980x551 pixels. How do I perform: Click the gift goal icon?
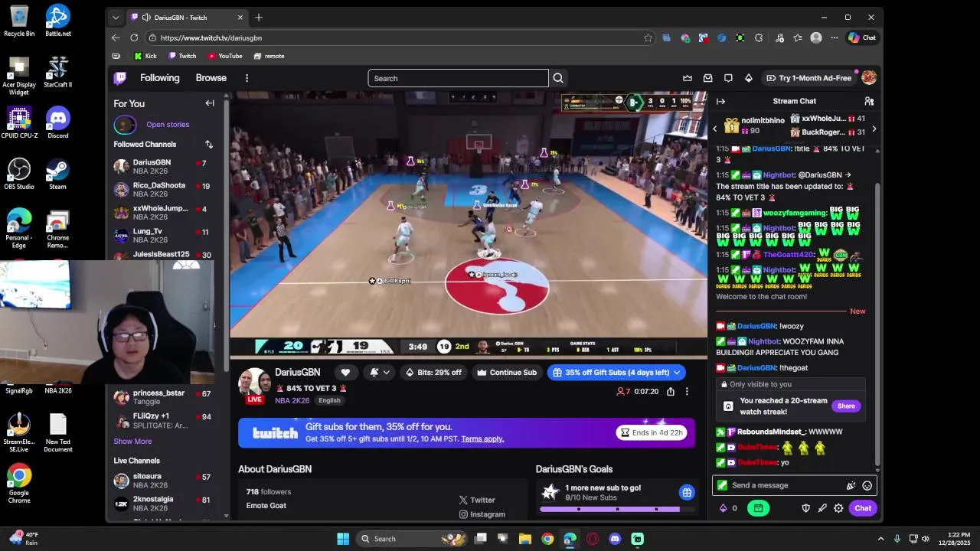pyautogui.click(x=687, y=493)
